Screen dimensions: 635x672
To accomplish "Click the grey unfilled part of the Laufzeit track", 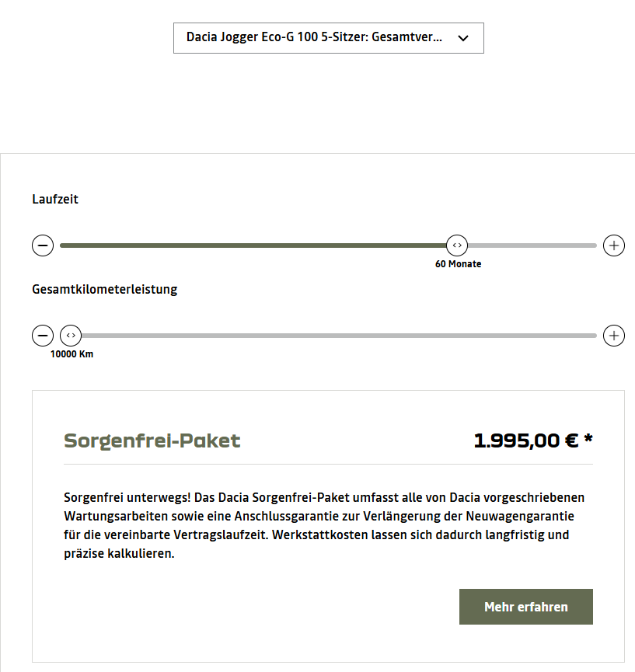I will tap(532, 245).
